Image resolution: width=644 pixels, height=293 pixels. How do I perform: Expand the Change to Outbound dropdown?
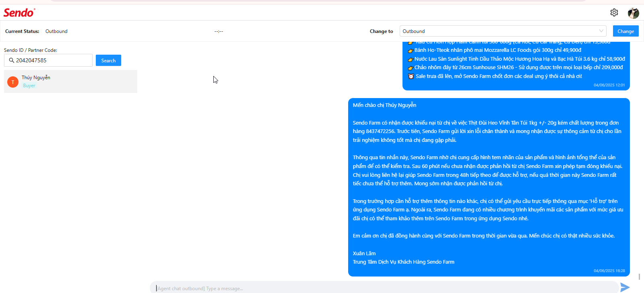click(503, 31)
